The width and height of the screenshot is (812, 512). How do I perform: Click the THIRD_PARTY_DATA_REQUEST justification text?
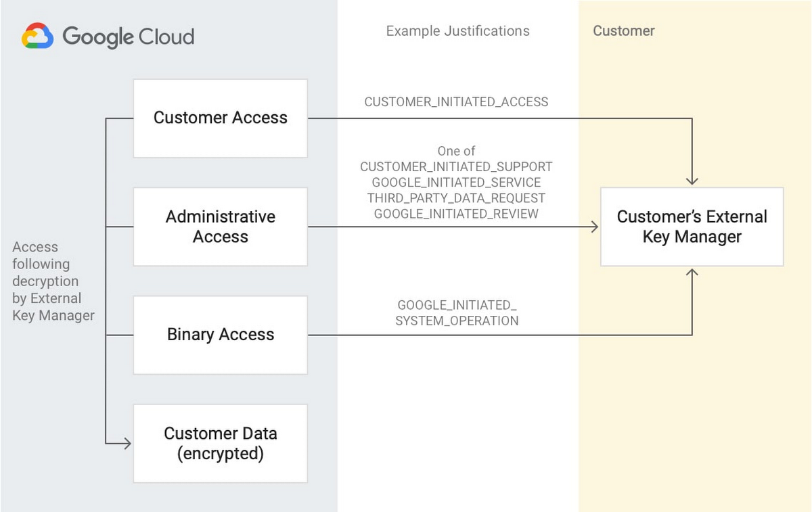[x=456, y=198]
